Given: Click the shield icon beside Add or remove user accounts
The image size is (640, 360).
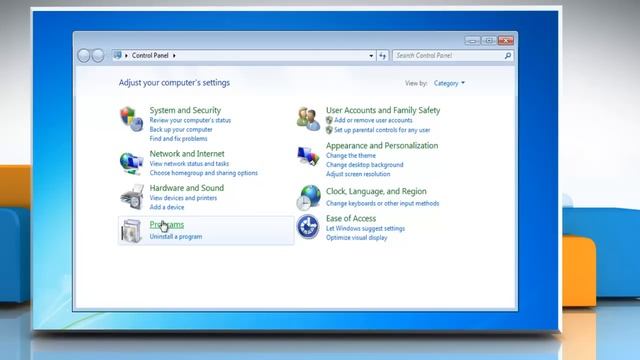Looking at the screenshot, I should tap(329, 120).
